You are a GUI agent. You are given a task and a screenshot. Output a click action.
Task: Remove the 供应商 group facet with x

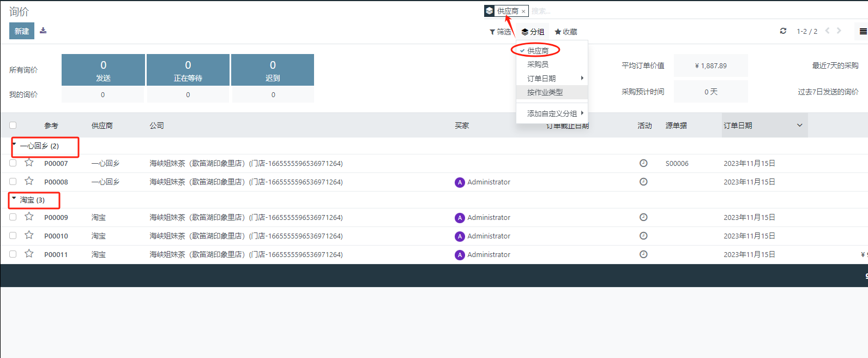(x=523, y=11)
